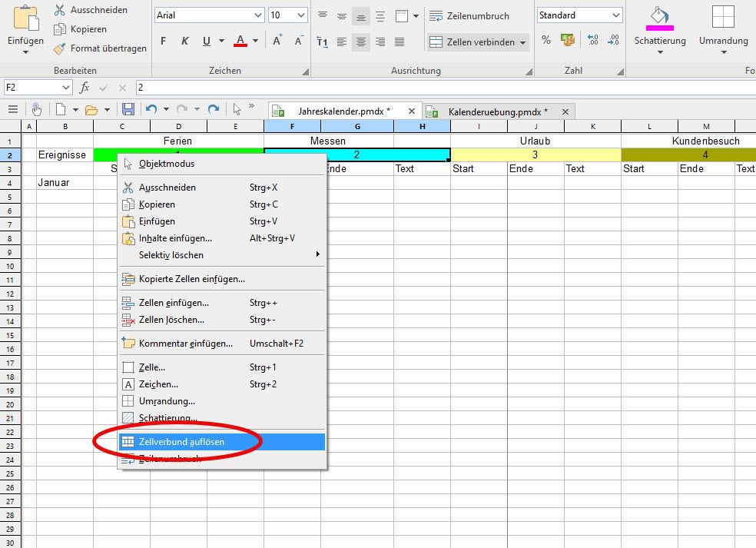Click the currency coins format icon
The width and height of the screenshot is (756, 548).
[x=568, y=39]
